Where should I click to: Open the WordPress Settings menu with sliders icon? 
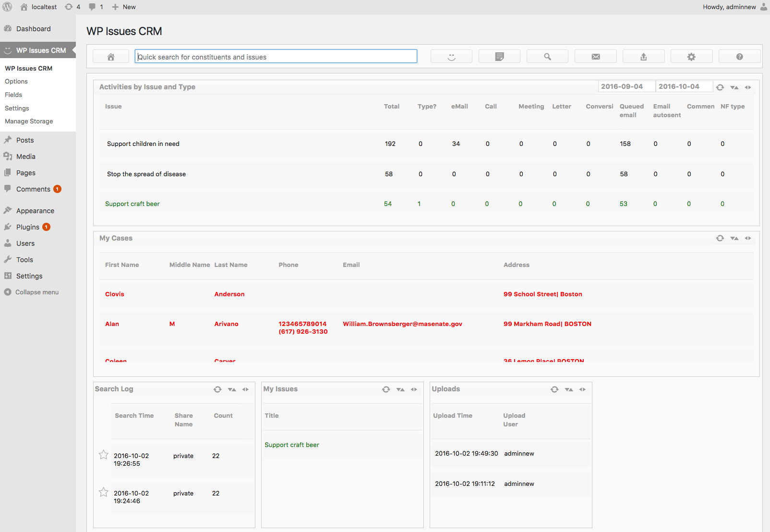38,276
